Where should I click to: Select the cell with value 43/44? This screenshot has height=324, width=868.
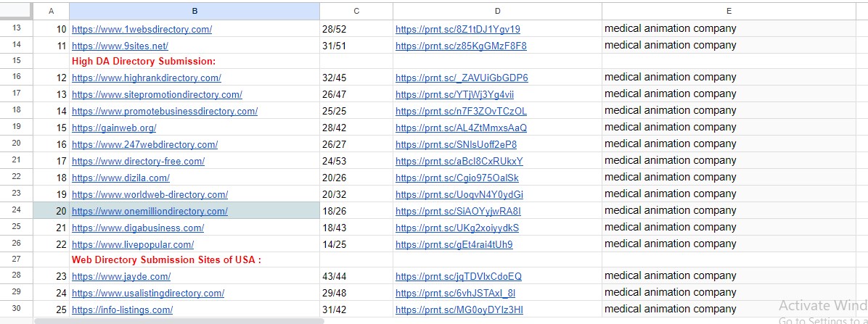pyautogui.click(x=356, y=276)
